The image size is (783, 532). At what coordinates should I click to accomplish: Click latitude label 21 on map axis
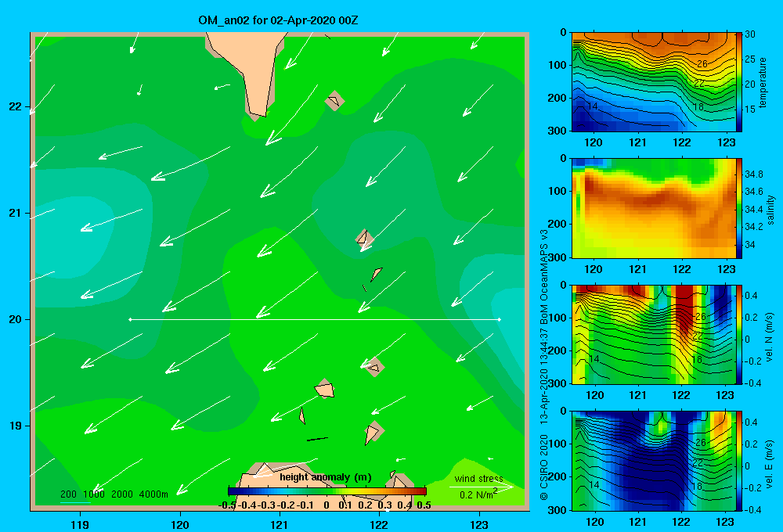click(16, 213)
